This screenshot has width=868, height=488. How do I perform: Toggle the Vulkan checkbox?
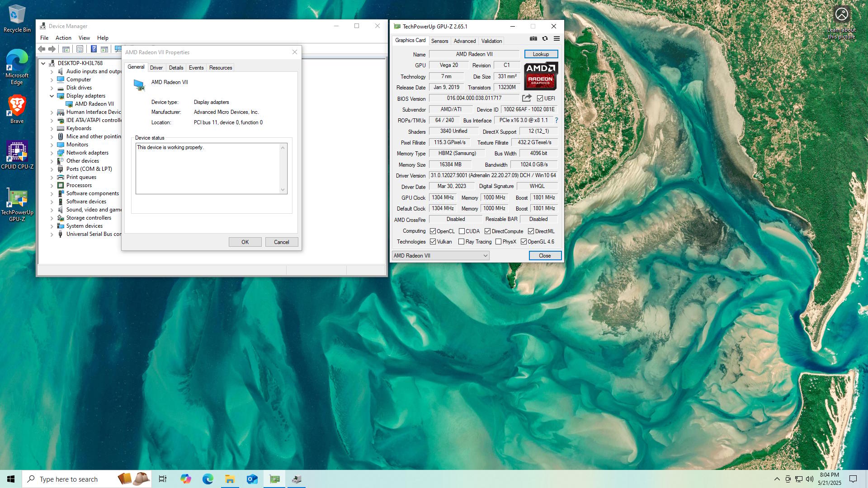click(433, 242)
